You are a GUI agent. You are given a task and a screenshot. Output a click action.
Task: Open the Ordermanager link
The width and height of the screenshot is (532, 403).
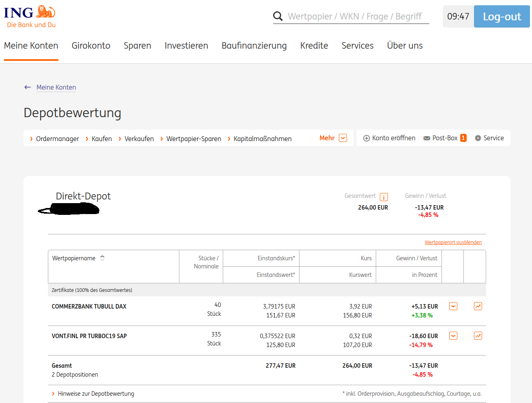point(57,139)
